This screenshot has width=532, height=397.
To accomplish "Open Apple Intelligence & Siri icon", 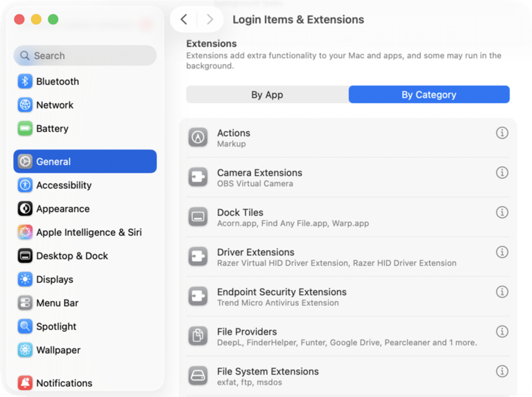I will click(x=25, y=232).
